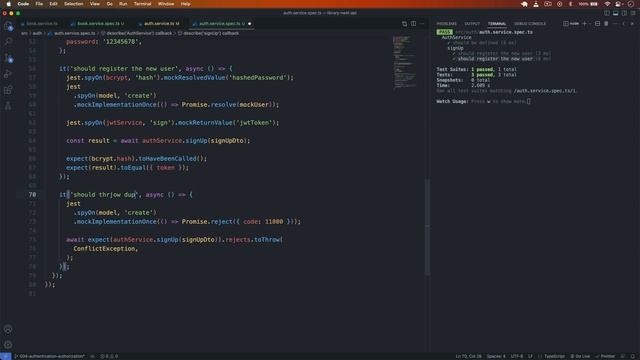Open the Go menu
Screen dimensions: 640x360
[109, 4]
